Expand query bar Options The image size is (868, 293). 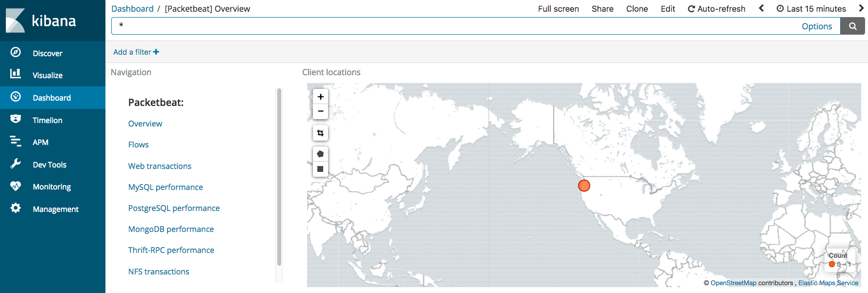click(x=817, y=26)
